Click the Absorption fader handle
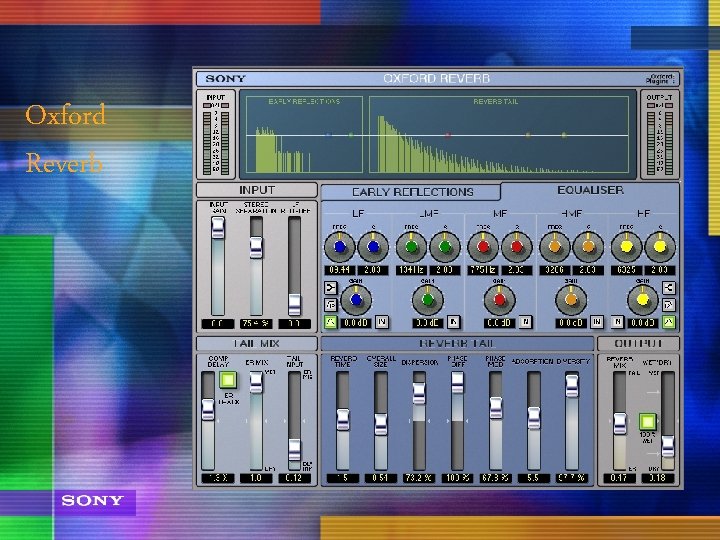Screen dimensions: 720x540 [534, 418]
